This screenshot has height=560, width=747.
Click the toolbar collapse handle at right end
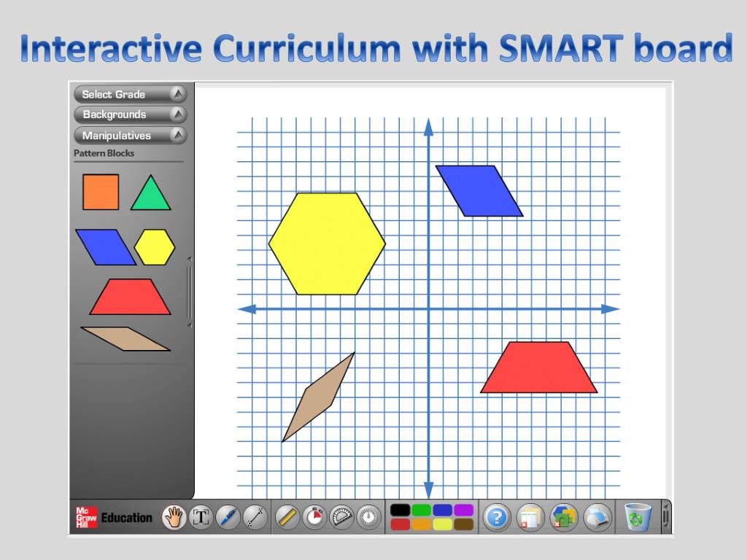pyautogui.click(x=665, y=517)
